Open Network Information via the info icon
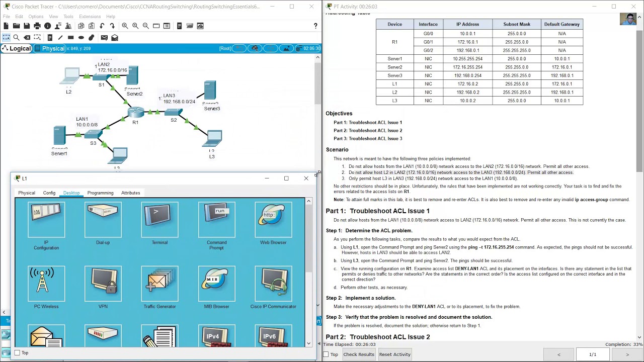Viewport: 644px width, 362px height. pyautogui.click(x=47, y=26)
